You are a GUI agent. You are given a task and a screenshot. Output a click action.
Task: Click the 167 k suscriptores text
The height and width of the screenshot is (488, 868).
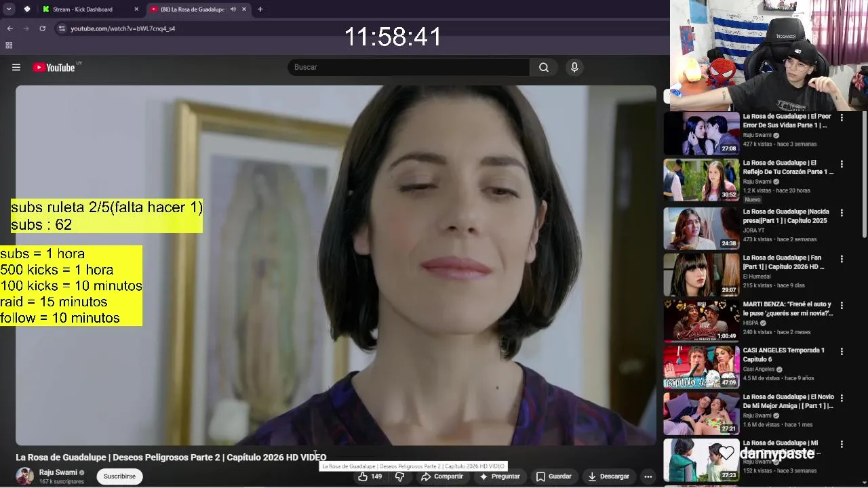click(61, 482)
